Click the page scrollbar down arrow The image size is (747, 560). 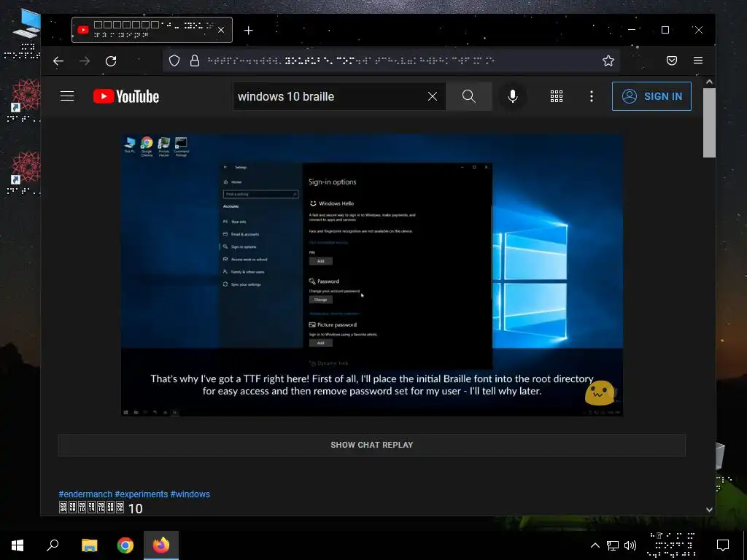[x=709, y=510]
